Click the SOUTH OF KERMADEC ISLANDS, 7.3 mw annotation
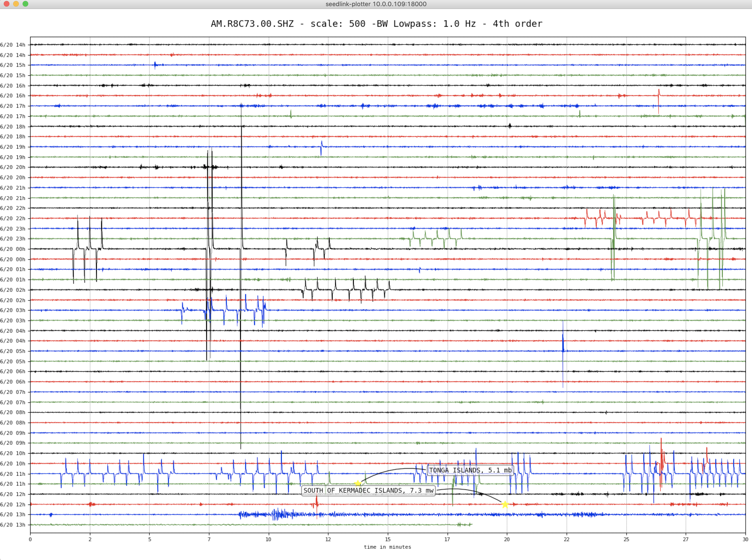752x560 pixels. (368, 491)
